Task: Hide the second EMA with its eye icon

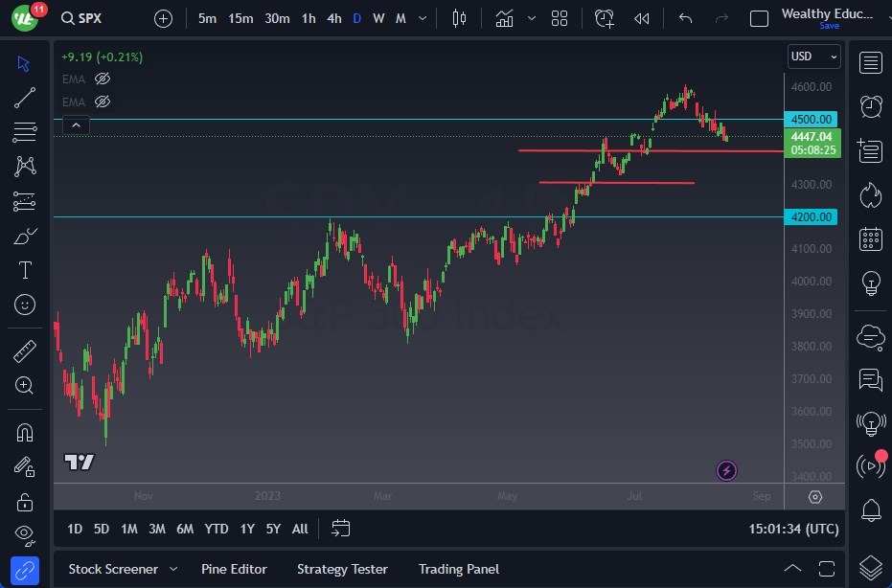Action: click(x=104, y=102)
